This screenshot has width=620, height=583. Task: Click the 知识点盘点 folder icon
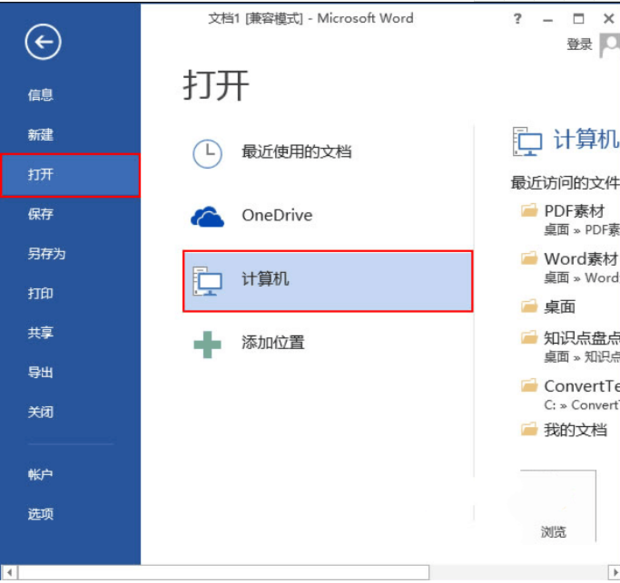[x=529, y=337]
